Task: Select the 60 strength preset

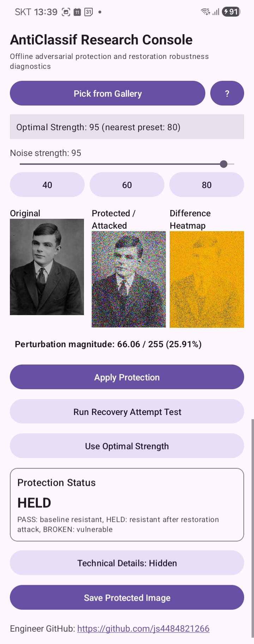Action: 127,185
